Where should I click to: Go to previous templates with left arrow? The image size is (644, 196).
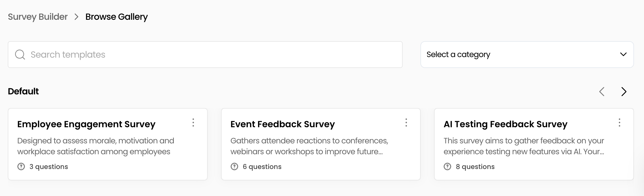tap(602, 92)
